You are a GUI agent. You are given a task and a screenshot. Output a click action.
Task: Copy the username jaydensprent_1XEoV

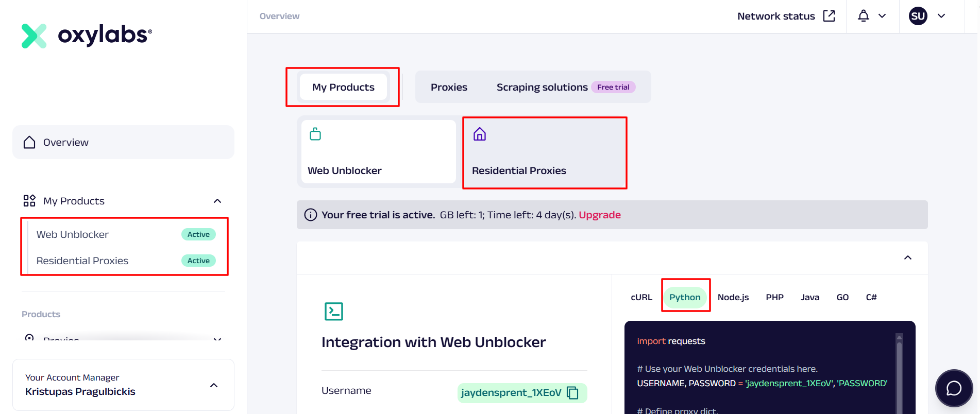pyautogui.click(x=572, y=393)
